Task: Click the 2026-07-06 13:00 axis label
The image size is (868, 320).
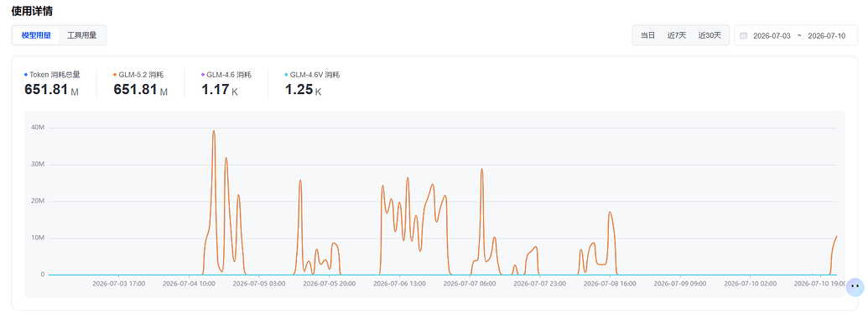Action: [x=400, y=283]
